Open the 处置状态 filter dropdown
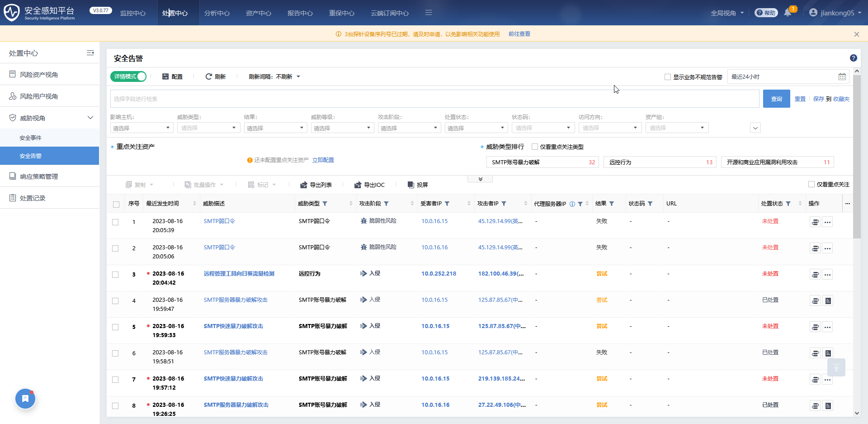The height and width of the screenshot is (424, 868). (x=476, y=128)
